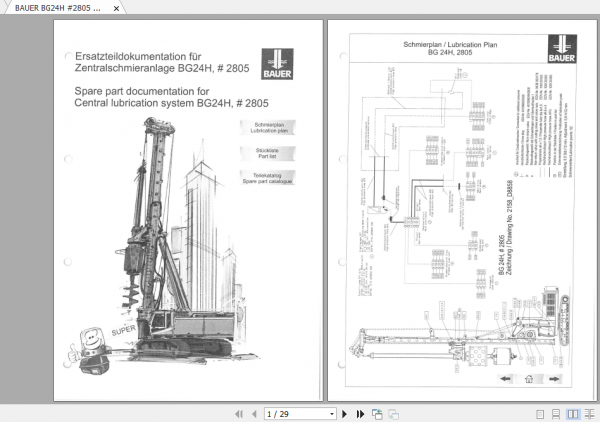Go to the previous page
Image resolution: width=600 pixels, height=422 pixels.
254,414
